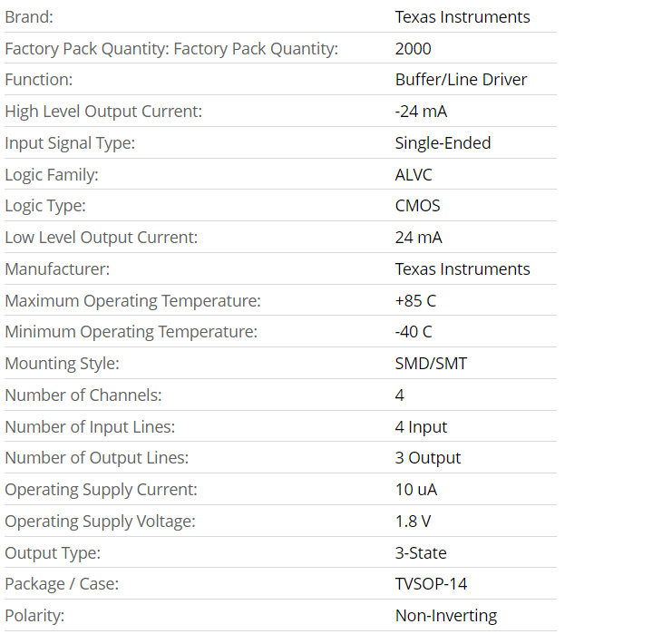
Task: Select the TVSOP-14 package value
Action: (x=431, y=584)
